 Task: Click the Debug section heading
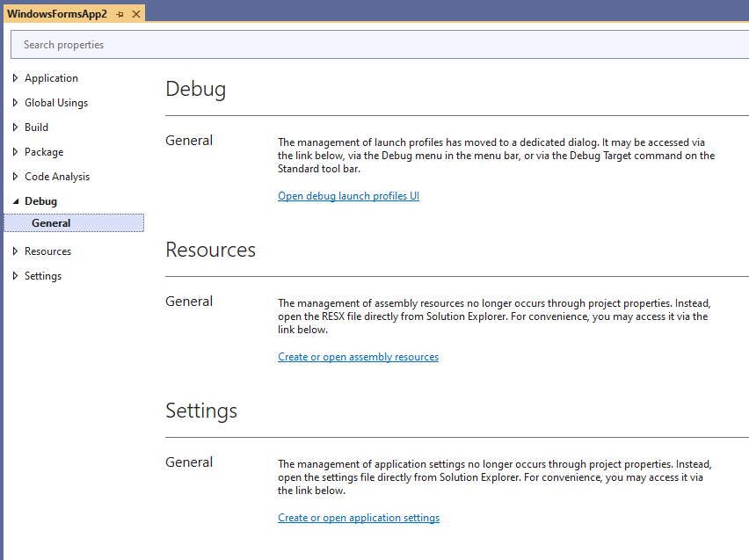(195, 90)
